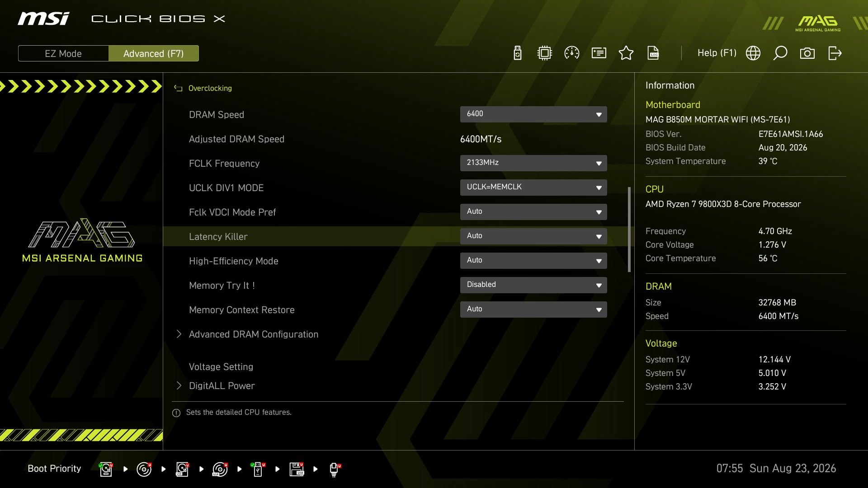The width and height of the screenshot is (868, 488).
Task: Click the BIOS version value E7E61AMSI.1A66
Action: 791,134
